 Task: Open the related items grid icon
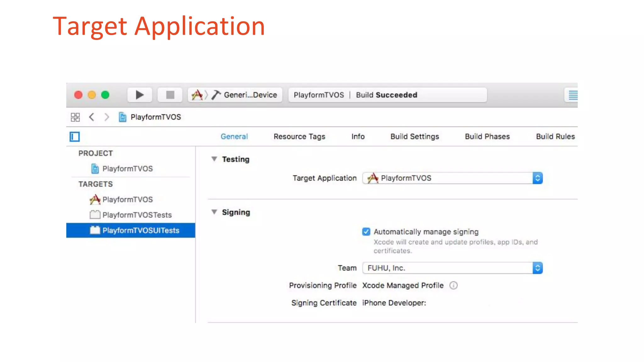[75, 117]
